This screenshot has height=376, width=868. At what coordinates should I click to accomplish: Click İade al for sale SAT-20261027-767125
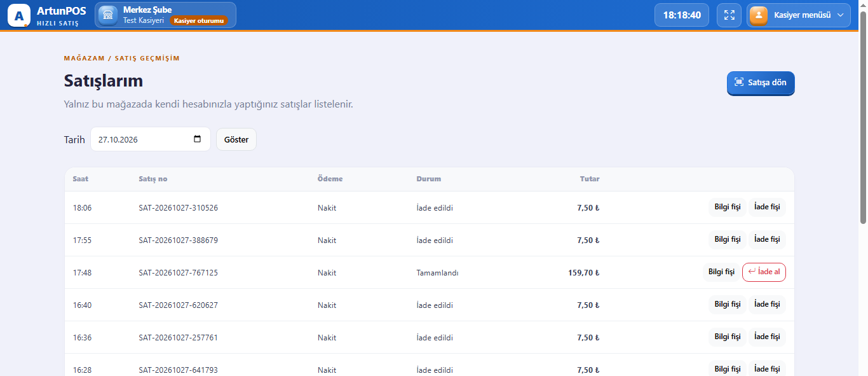(x=764, y=272)
